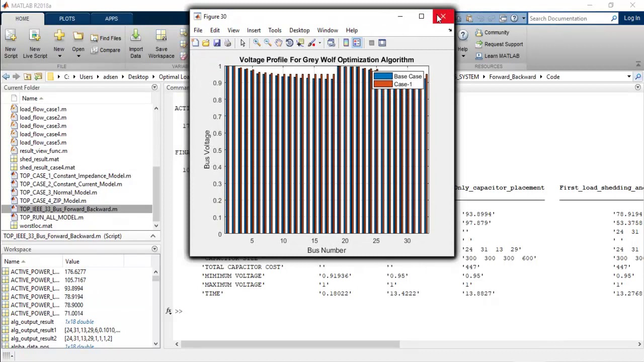
Task: Open the Insert menu in Figure 30
Action: coord(254,30)
